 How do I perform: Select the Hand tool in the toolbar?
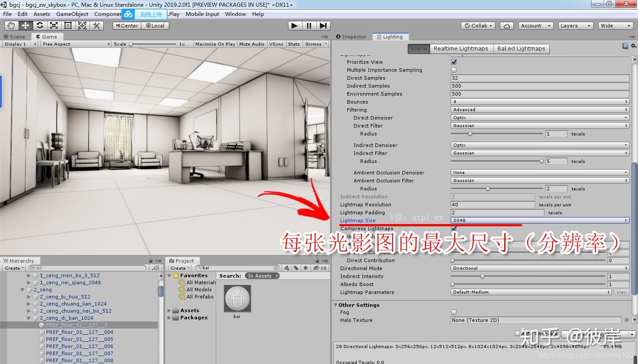coord(12,25)
